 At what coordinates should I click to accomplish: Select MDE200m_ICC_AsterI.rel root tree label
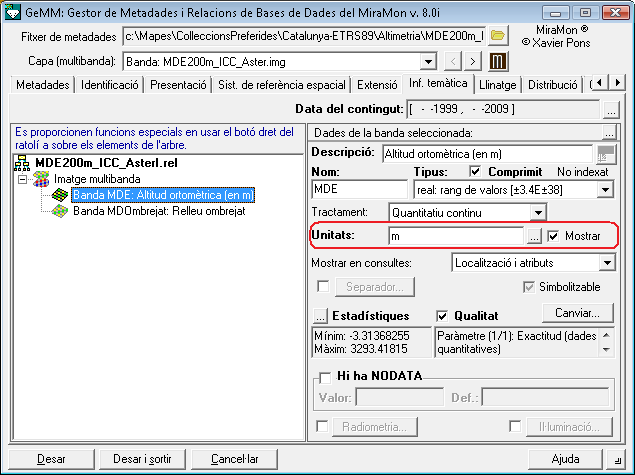click(107, 163)
